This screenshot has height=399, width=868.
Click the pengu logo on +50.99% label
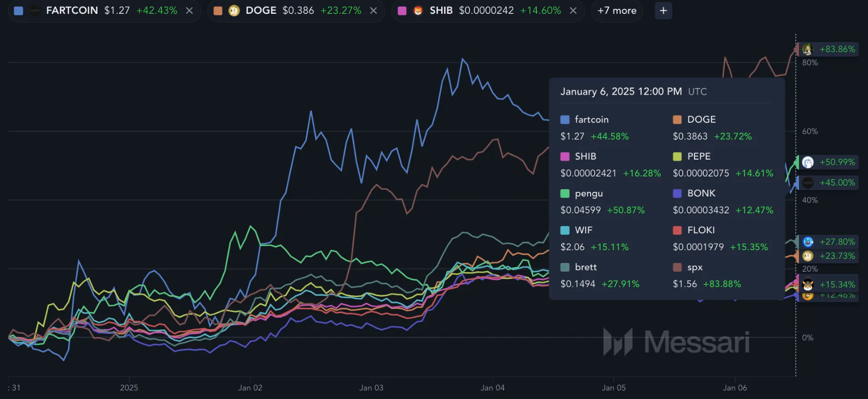pyautogui.click(x=808, y=162)
